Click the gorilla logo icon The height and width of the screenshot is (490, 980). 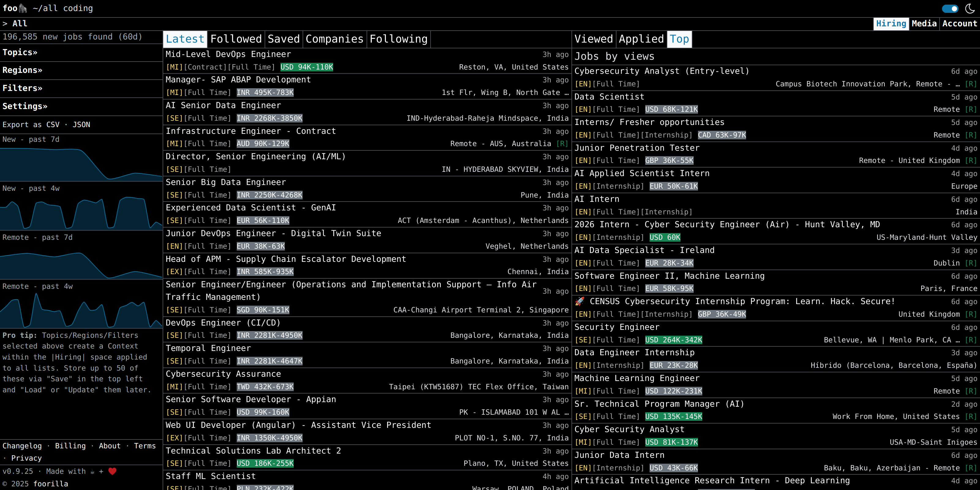[x=22, y=8]
